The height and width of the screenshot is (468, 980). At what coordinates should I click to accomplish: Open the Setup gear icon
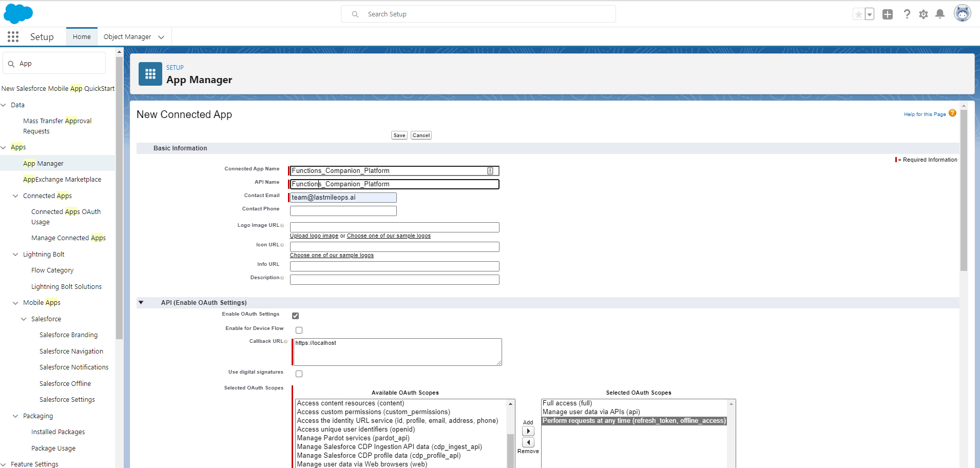click(x=924, y=14)
